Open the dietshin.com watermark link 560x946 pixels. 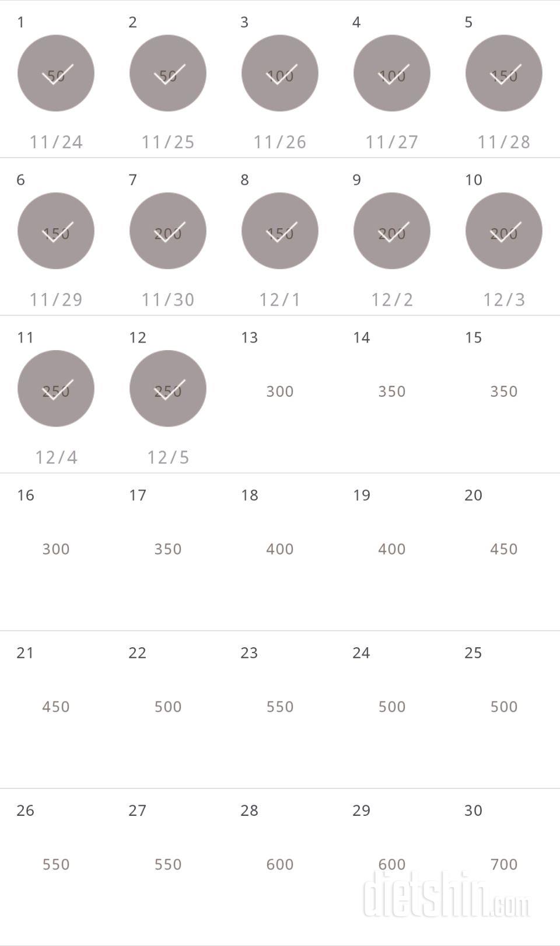[x=447, y=894]
